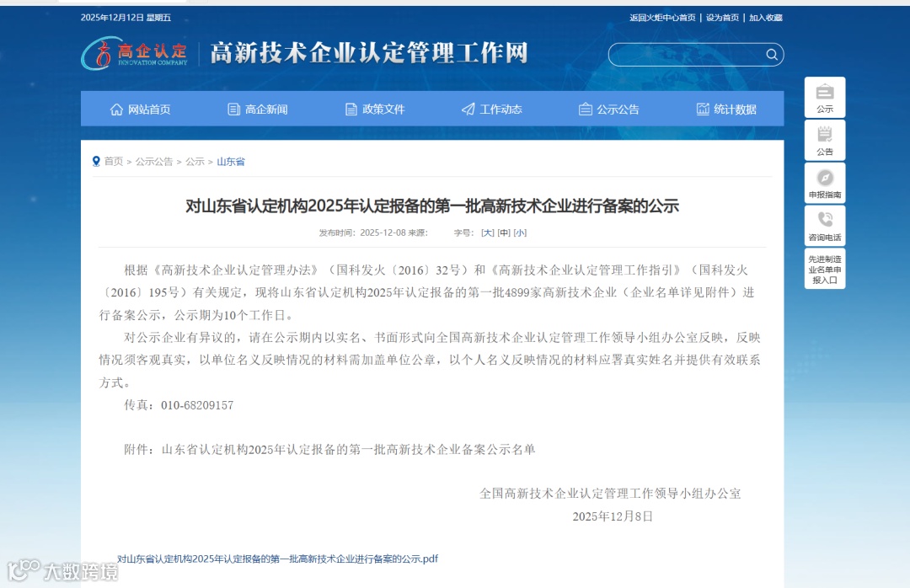Click the closing date 2025年12月8日
This screenshot has width=910, height=588.
pyautogui.click(x=613, y=516)
